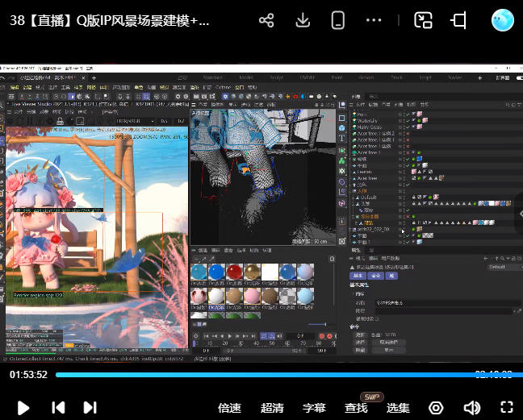Click the 查找 search button
The height and width of the screenshot is (420, 523).
click(x=356, y=408)
